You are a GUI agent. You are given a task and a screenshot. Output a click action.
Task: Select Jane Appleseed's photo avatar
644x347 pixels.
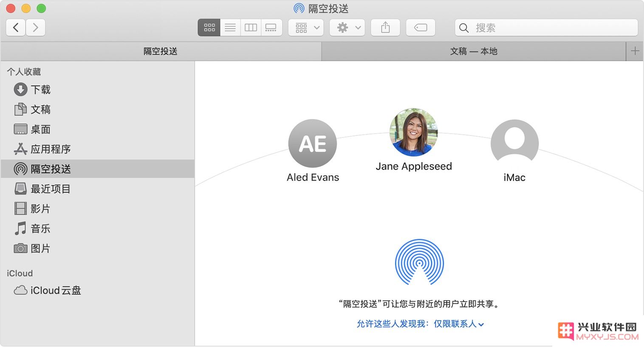[414, 132]
